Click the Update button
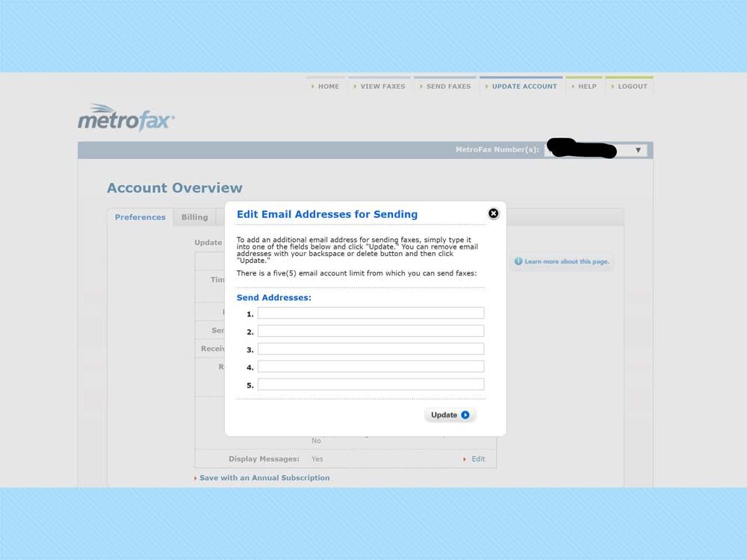The image size is (747, 560). pyautogui.click(x=448, y=414)
